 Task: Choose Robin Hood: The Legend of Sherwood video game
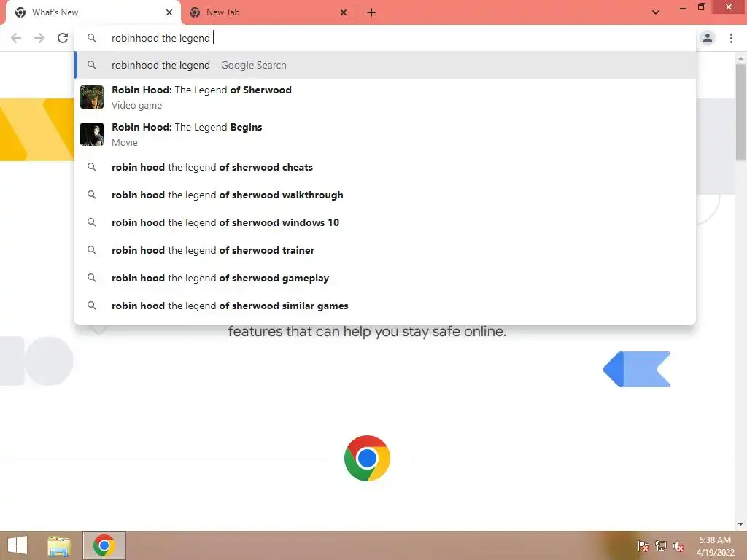[x=385, y=97]
